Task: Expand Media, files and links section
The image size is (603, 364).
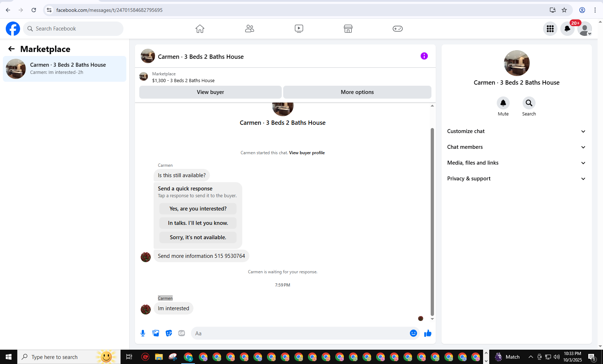Action: (x=516, y=163)
